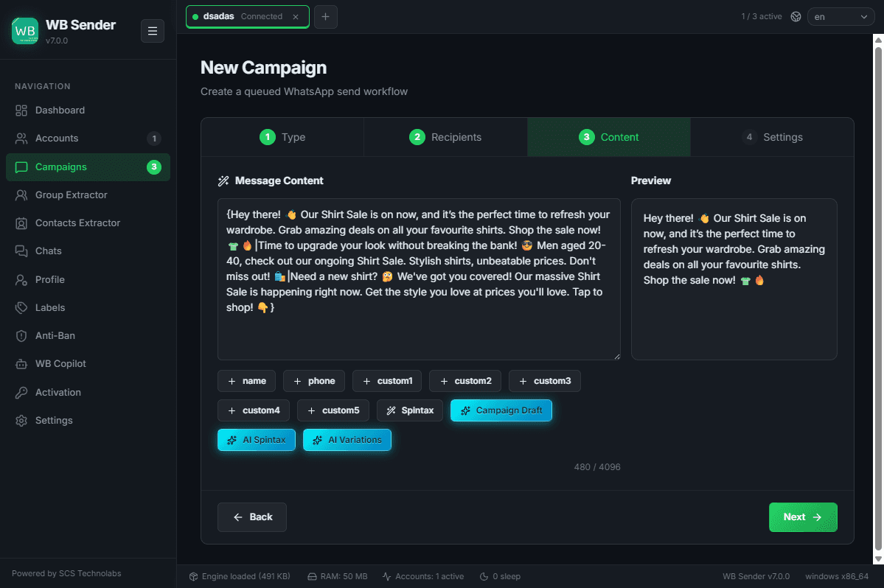Insert the name variable
Viewport: 884px width, 588px height.
246,381
